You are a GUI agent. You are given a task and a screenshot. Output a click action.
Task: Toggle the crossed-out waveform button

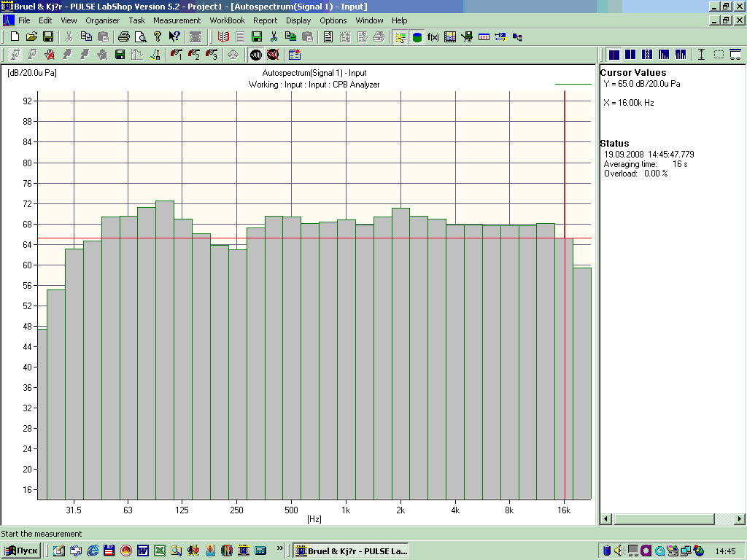pyautogui.click(x=272, y=55)
